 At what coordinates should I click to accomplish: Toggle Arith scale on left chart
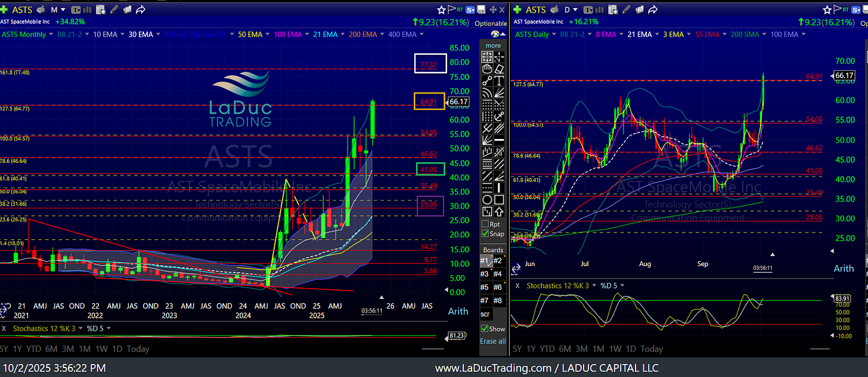click(458, 311)
